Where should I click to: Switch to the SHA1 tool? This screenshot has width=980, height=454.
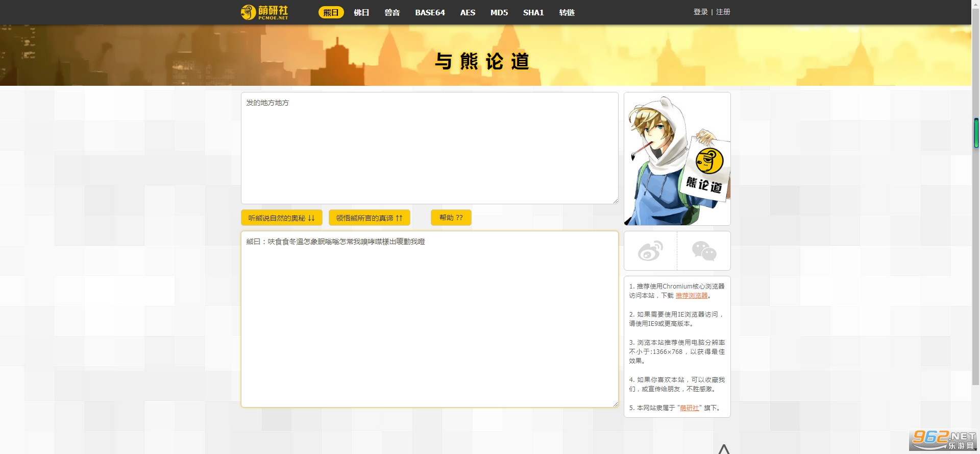pos(533,12)
